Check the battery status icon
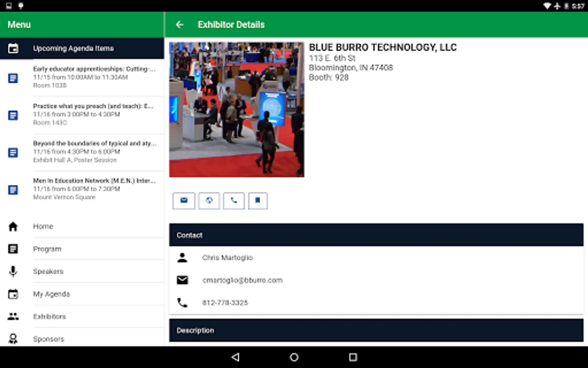This screenshot has width=588, height=368. [x=566, y=6]
